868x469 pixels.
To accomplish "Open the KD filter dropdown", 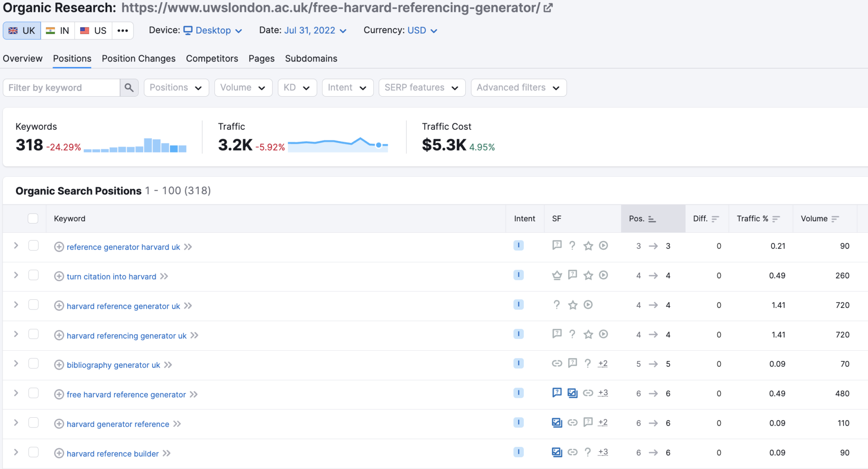I will coord(297,88).
